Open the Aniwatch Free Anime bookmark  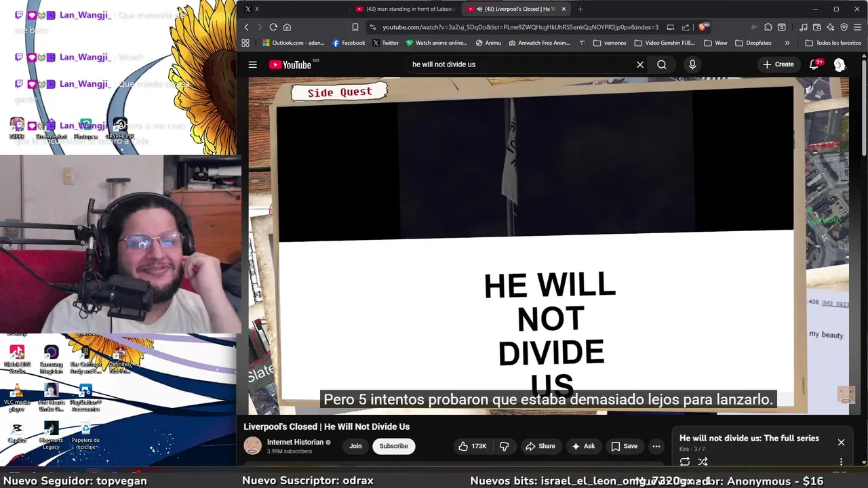[539, 43]
